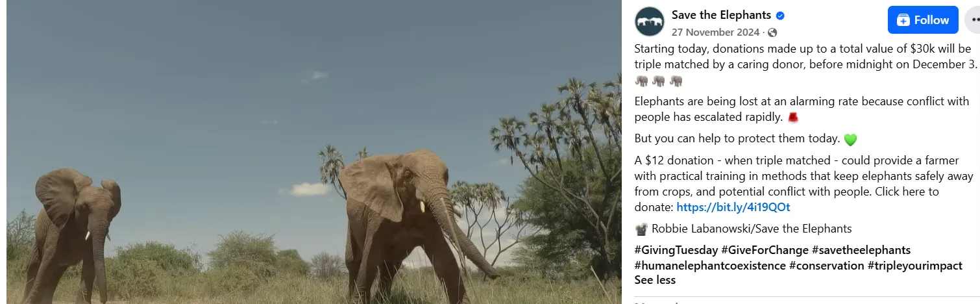Screen dimensions: 980x304
Task: Open the #GivingTuesday hashtag
Action: (676, 250)
